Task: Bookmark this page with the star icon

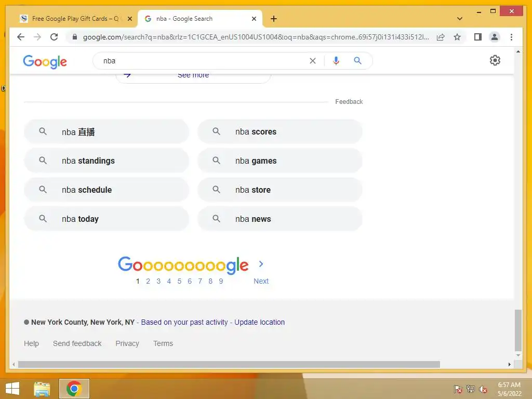Action: 457,37
